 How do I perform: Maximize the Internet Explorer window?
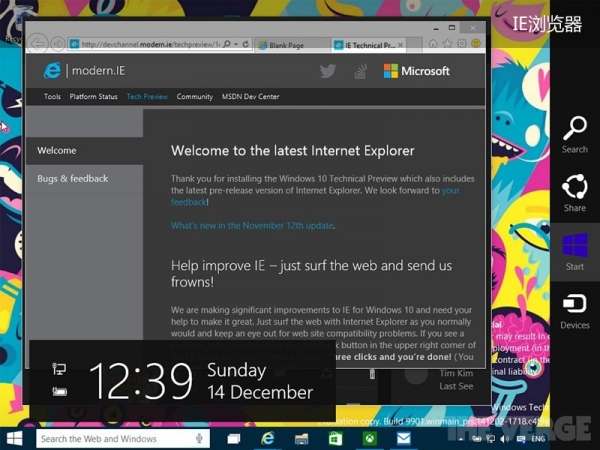[452, 28]
